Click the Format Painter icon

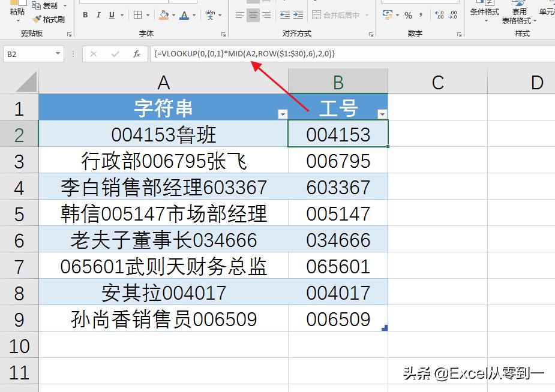[x=36, y=18]
